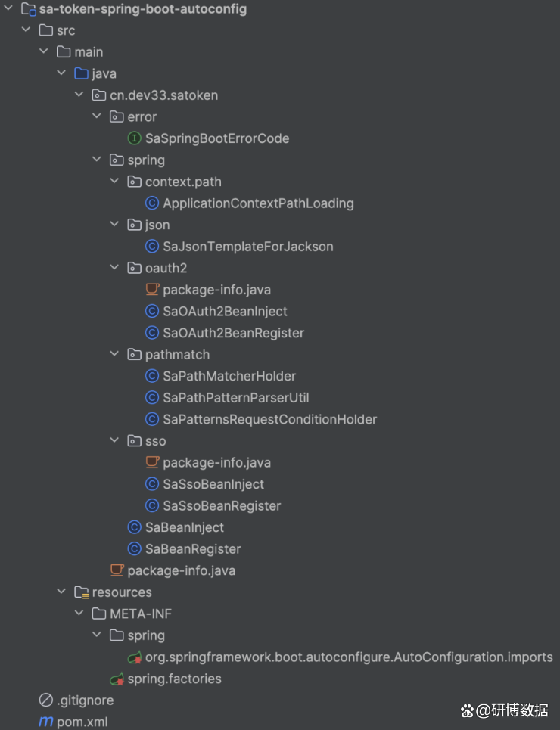Click the class icon of SaBeanInject

click(x=134, y=527)
